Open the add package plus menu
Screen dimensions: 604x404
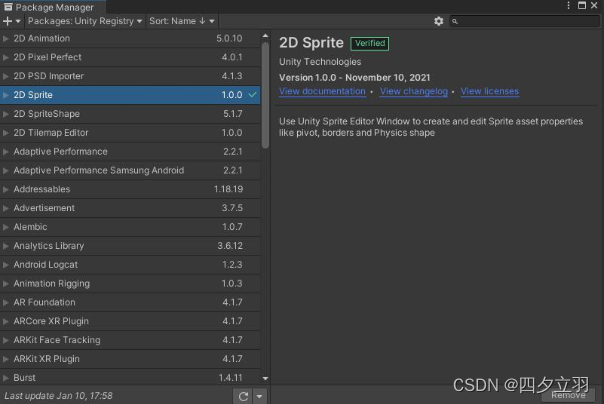pos(11,21)
